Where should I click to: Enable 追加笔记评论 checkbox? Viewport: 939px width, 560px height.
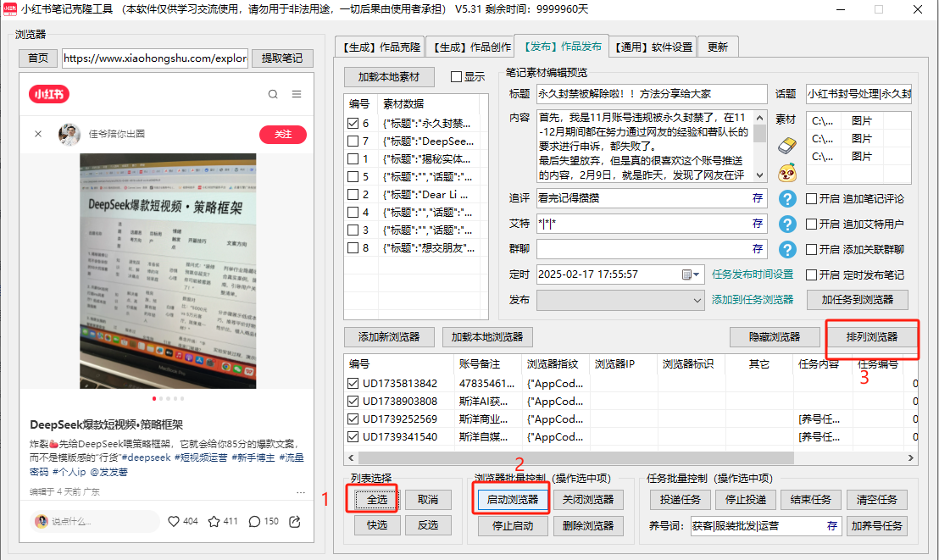(812, 199)
